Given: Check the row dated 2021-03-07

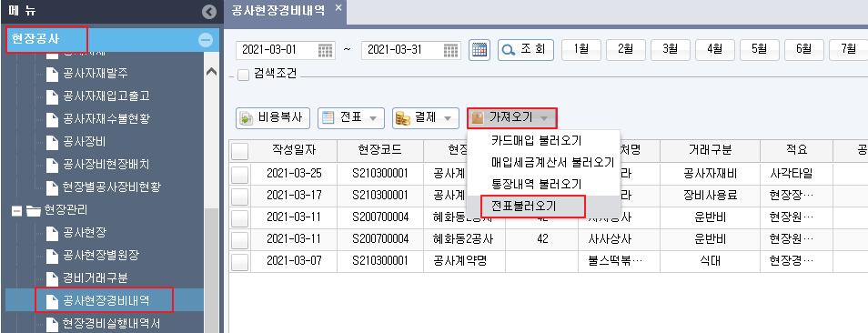Looking at the screenshot, I should (x=239, y=261).
